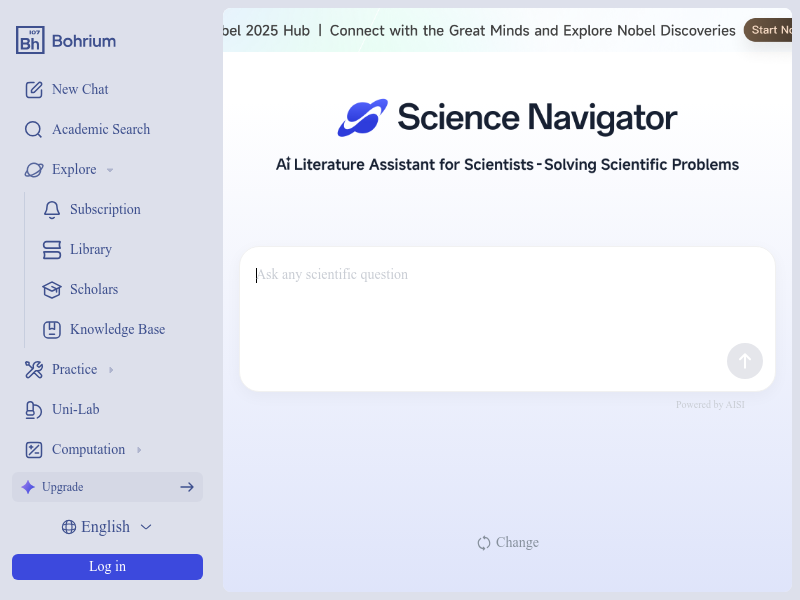Click the Log in button
800x600 pixels.
click(x=107, y=567)
